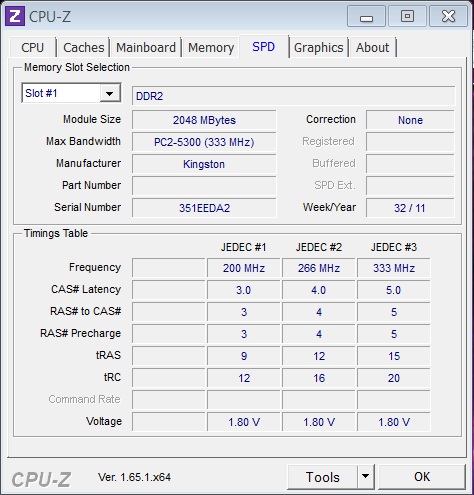Click the Tools button
The image size is (474, 495).
tap(322, 477)
